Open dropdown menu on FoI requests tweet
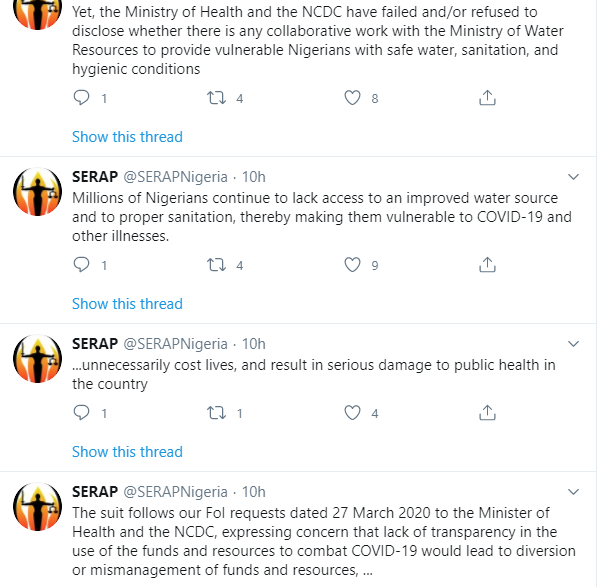 [x=573, y=492]
